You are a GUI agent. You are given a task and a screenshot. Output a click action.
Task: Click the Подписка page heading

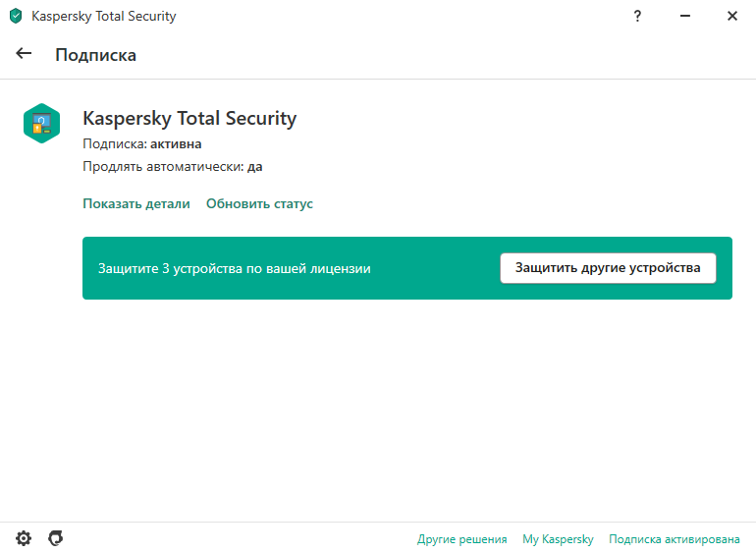96,55
